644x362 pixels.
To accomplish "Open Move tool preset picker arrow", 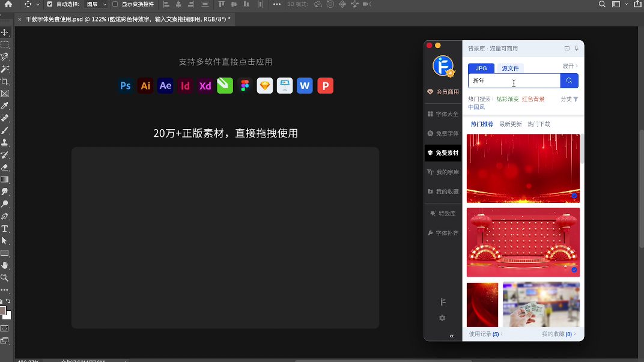I will (38, 4).
